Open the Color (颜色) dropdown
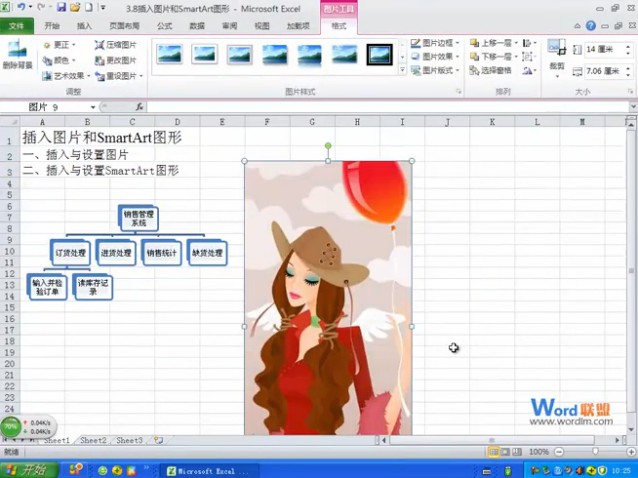This screenshot has height=478, width=638. [59, 61]
